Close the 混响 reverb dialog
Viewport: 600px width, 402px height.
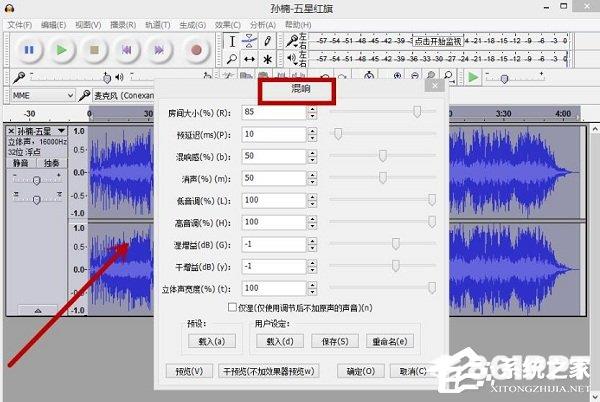(435, 86)
